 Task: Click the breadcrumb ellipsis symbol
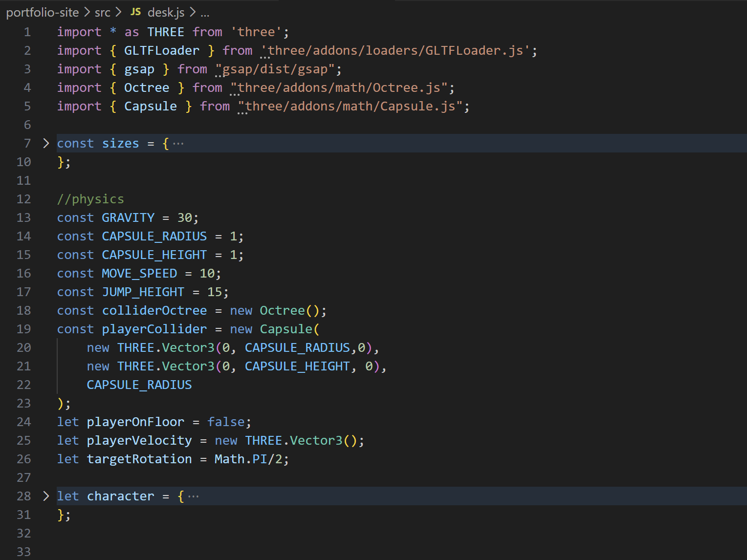click(x=205, y=13)
